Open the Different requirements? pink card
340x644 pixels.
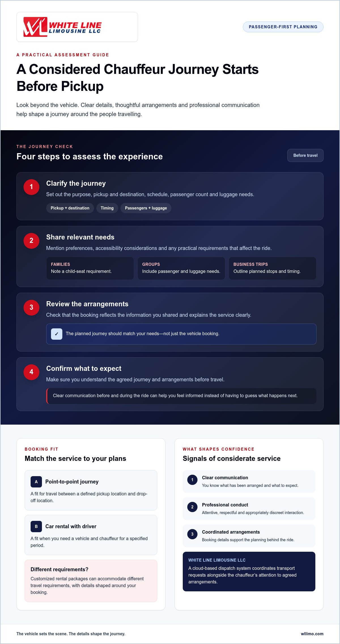91,581
